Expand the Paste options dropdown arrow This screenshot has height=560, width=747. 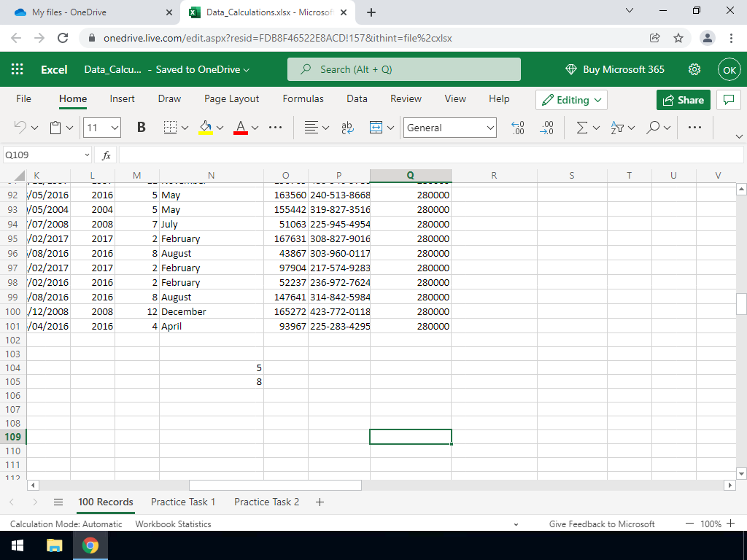pyautogui.click(x=69, y=128)
